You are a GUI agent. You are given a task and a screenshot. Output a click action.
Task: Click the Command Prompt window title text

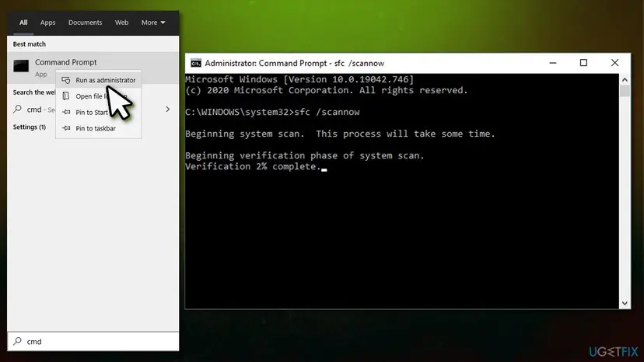295,63
